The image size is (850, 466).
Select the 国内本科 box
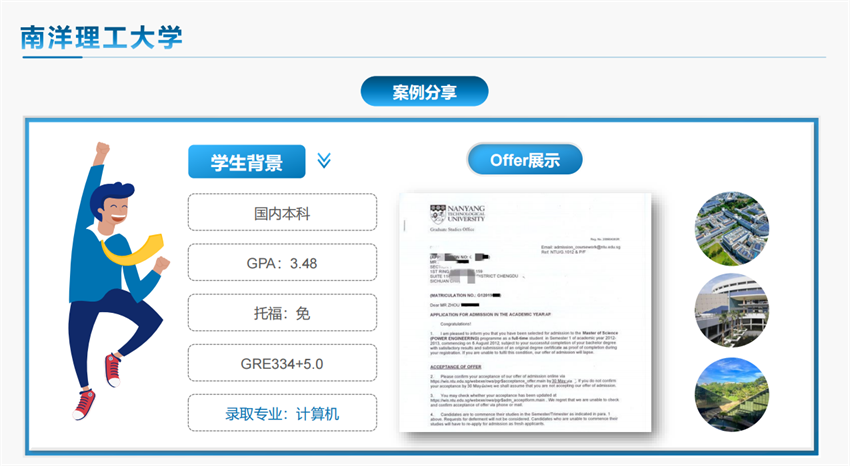tap(282, 213)
